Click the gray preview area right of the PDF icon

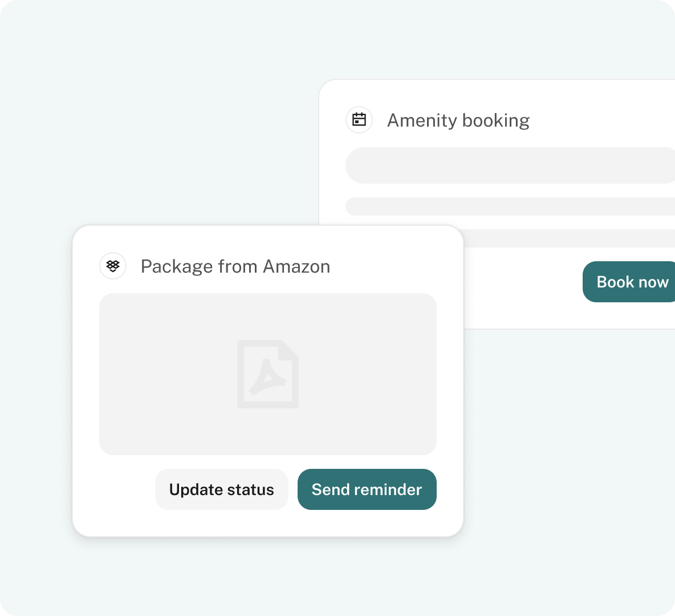pyautogui.click(x=368, y=374)
